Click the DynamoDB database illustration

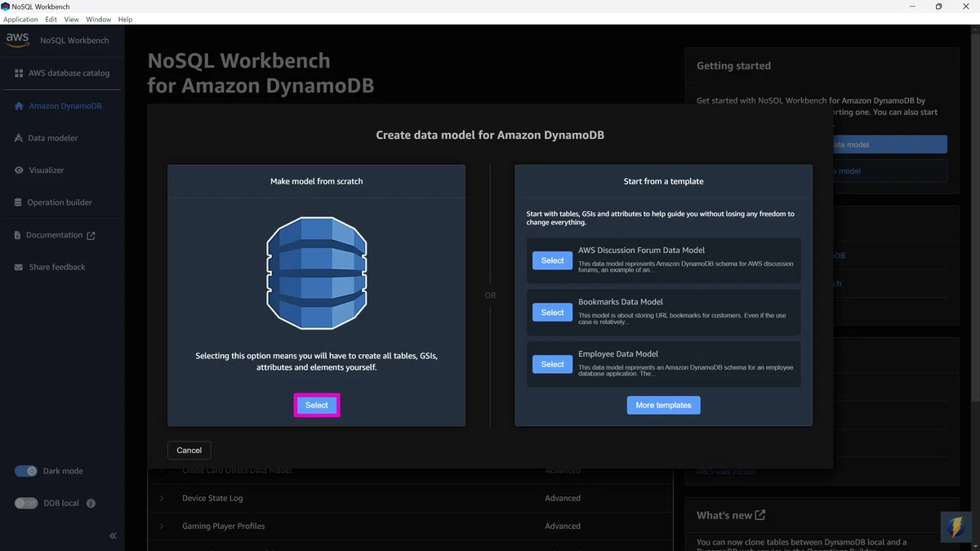pos(317,273)
